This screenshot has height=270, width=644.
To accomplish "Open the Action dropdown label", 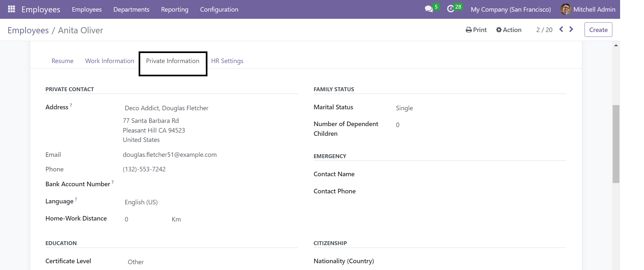I will point(512,30).
